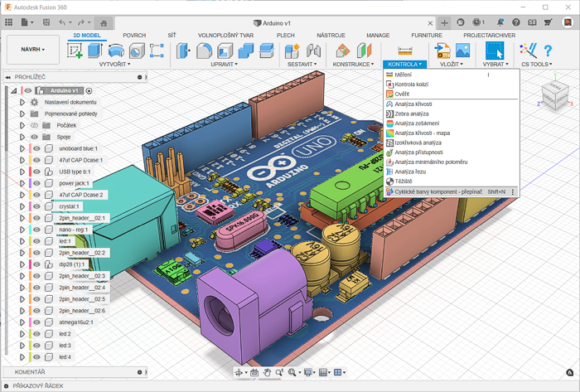
Task: Open the data panel grid icon
Action: coord(8,22)
